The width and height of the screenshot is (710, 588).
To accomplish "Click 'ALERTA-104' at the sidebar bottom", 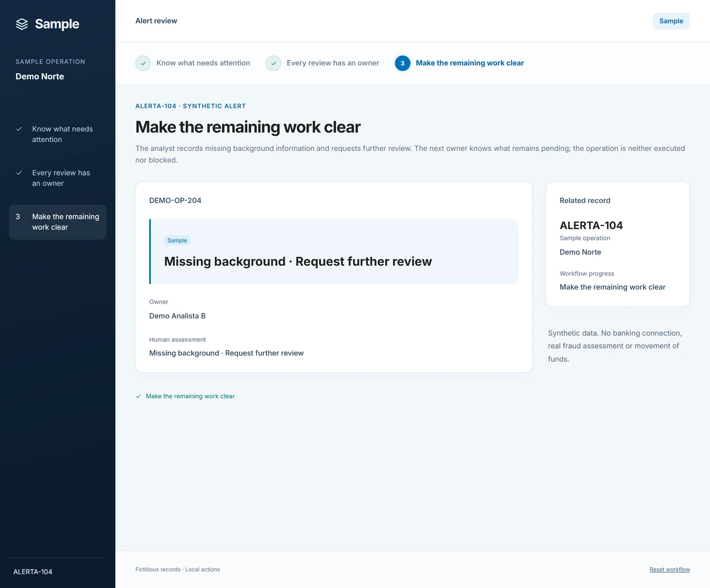I will [x=33, y=572].
